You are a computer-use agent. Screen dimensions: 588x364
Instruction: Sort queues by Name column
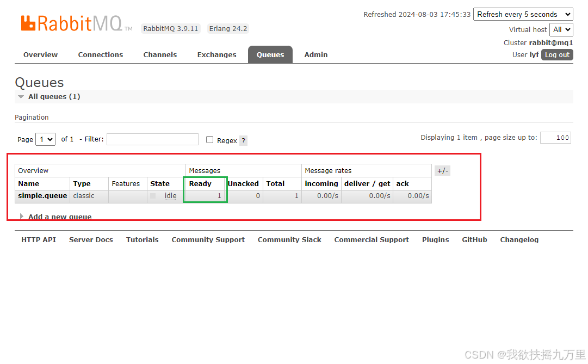coord(28,183)
